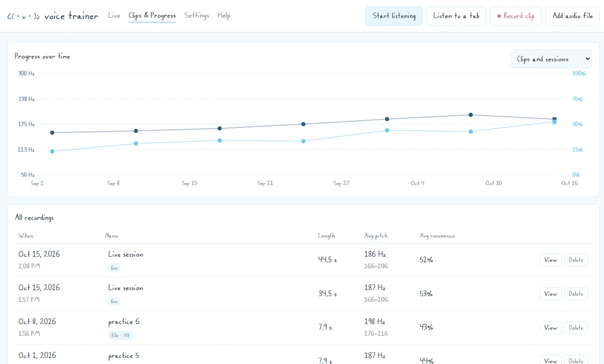This screenshot has height=364, width=604.
Task: Click the '34.5 s' length value
Action: pyautogui.click(x=327, y=294)
